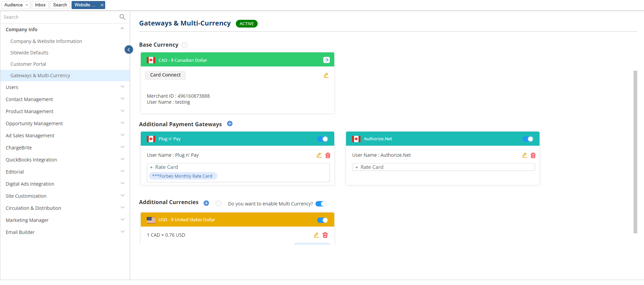The height and width of the screenshot is (285, 644).
Task: Expand the Editorial section
Action: [122, 172]
